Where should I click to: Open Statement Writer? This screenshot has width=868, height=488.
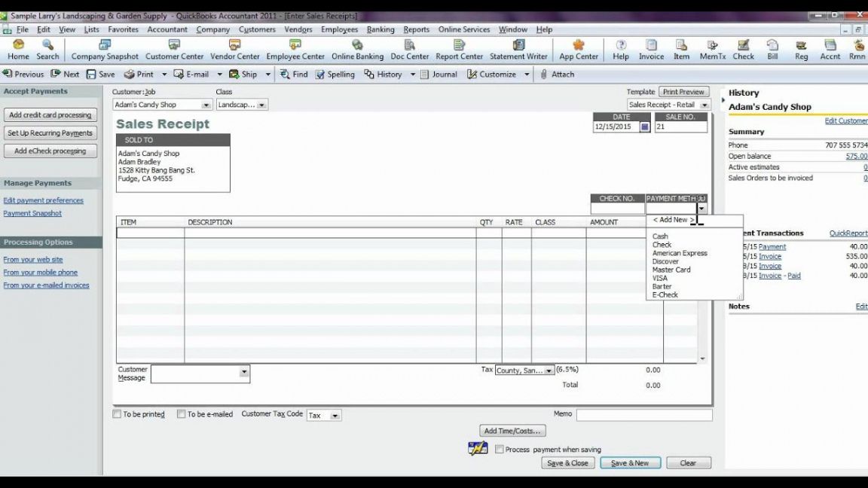(x=518, y=49)
